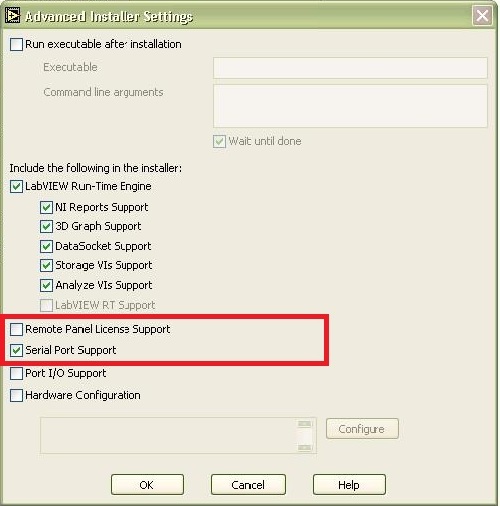Toggle 3D Graph Support checkbox
500x506 pixels.
point(46,227)
